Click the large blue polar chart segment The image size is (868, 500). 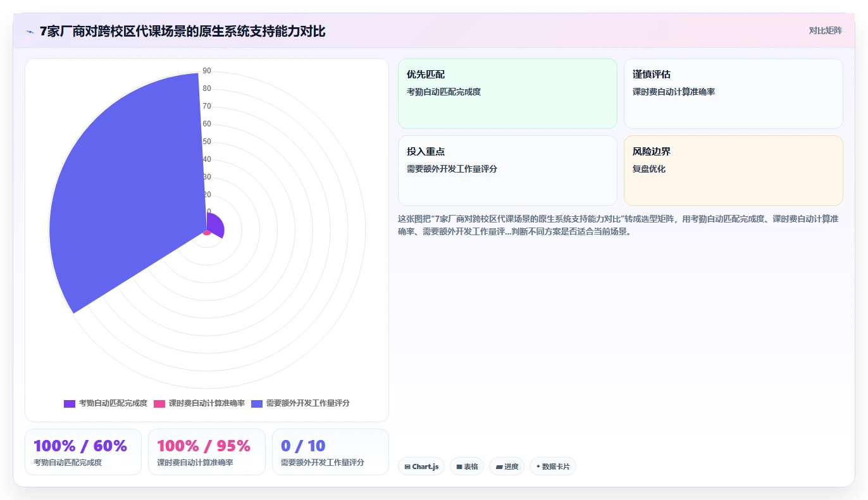127,190
